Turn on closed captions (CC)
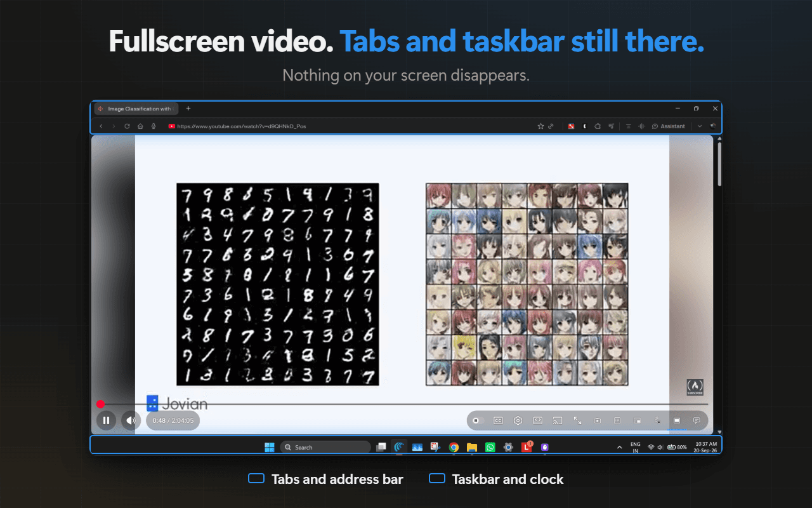Screen dimensions: 812x508 498,420
